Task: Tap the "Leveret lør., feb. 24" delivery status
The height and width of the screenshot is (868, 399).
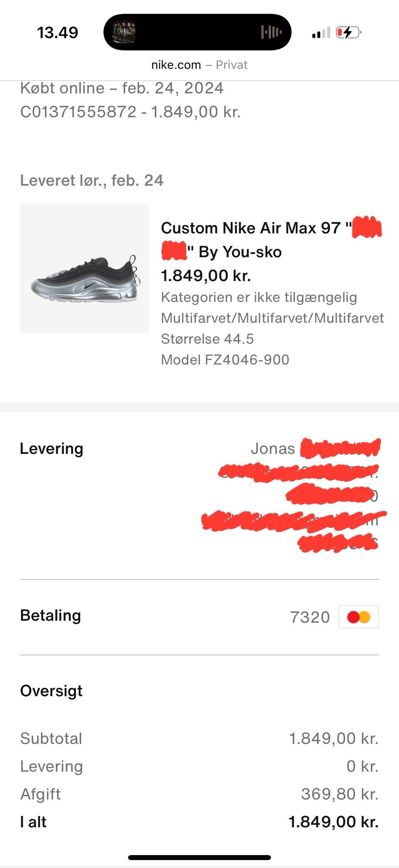Action: 92,180
